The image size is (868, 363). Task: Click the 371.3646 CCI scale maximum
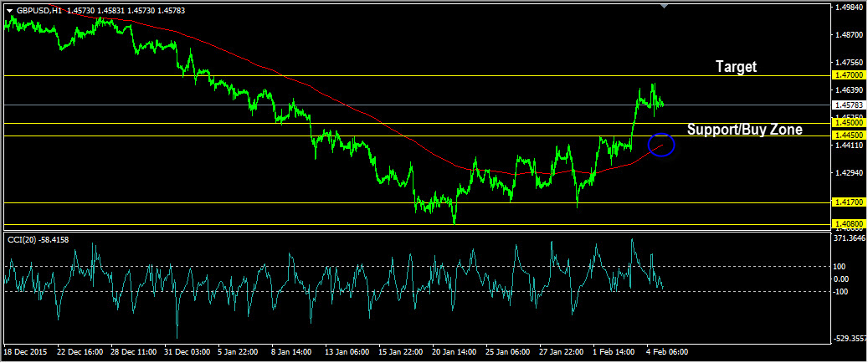point(850,238)
